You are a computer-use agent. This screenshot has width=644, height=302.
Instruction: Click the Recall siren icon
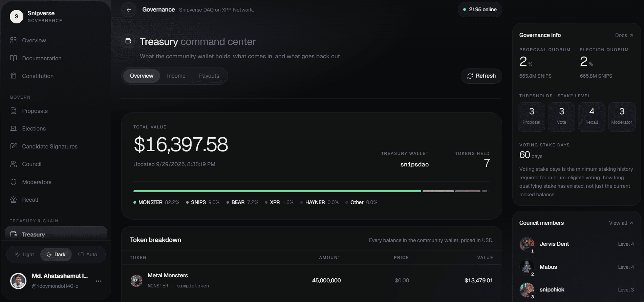tap(14, 200)
